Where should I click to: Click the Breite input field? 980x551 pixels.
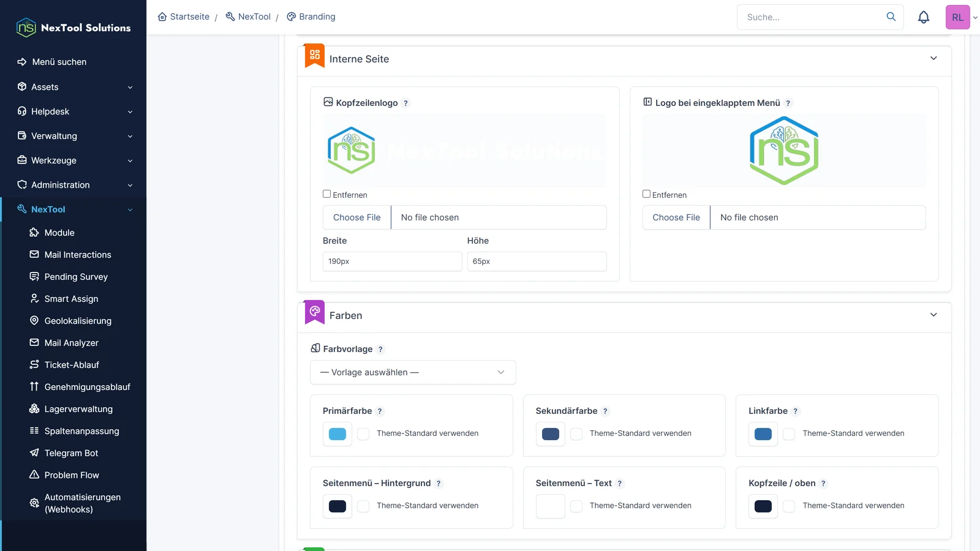tap(393, 261)
